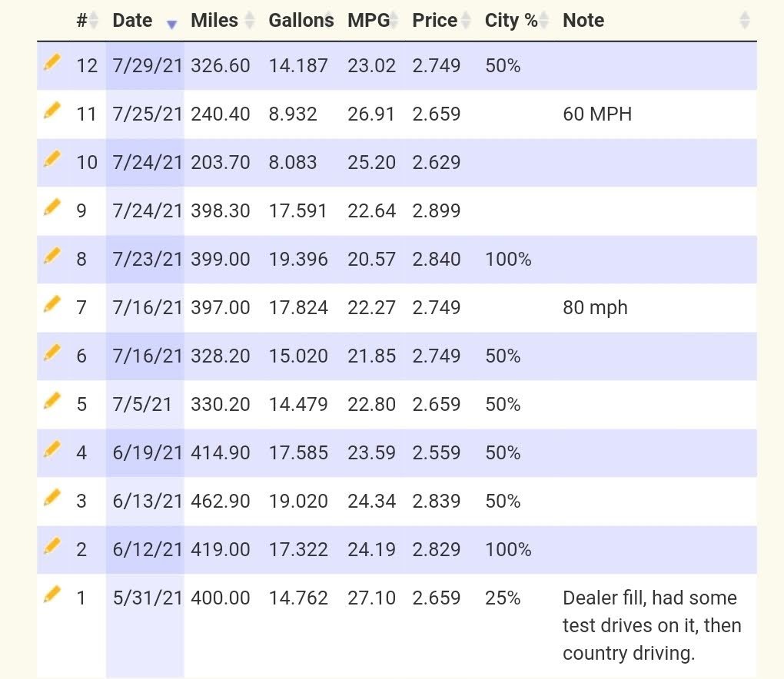Select miles value 462.90
The height and width of the screenshot is (679, 784).
pyautogui.click(x=221, y=502)
